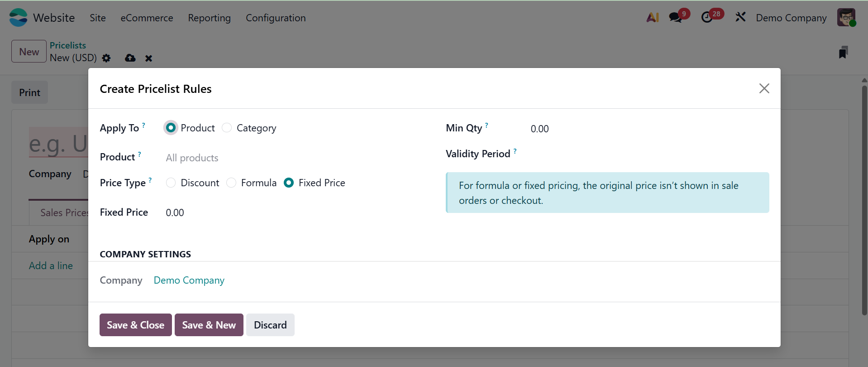868x367 pixels.
Task: Open the AI assistant icon
Action: click(x=652, y=18)
